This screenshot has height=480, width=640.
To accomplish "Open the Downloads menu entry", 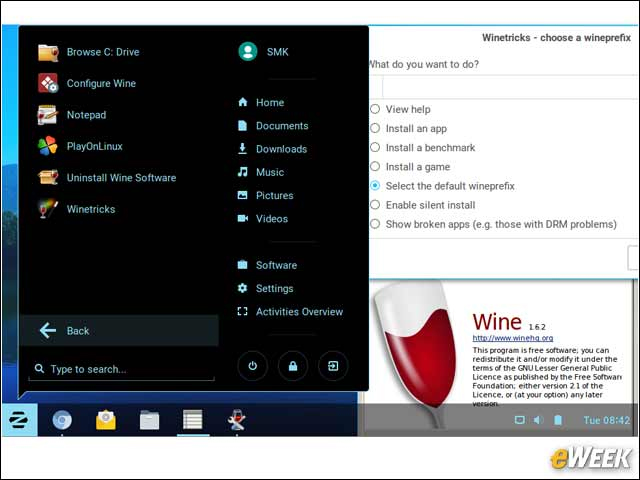I will pyautogui.click(x=281, y=149).
